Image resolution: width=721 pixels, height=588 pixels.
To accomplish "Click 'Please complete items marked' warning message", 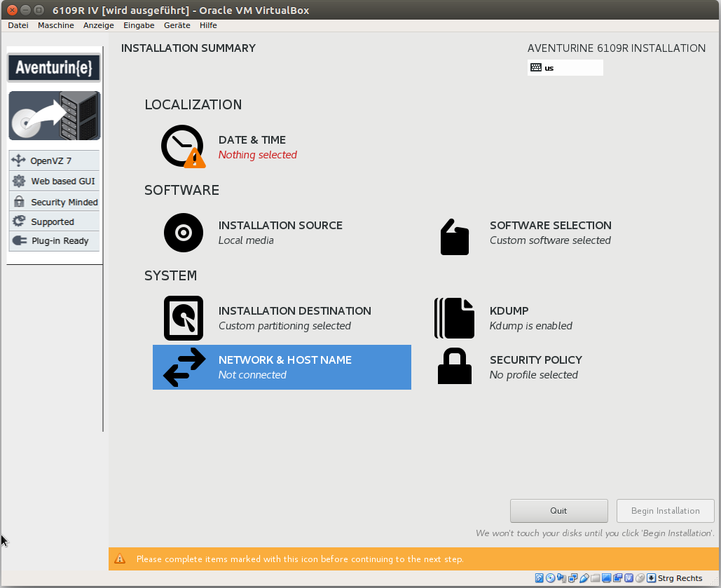I will point(300,559).
